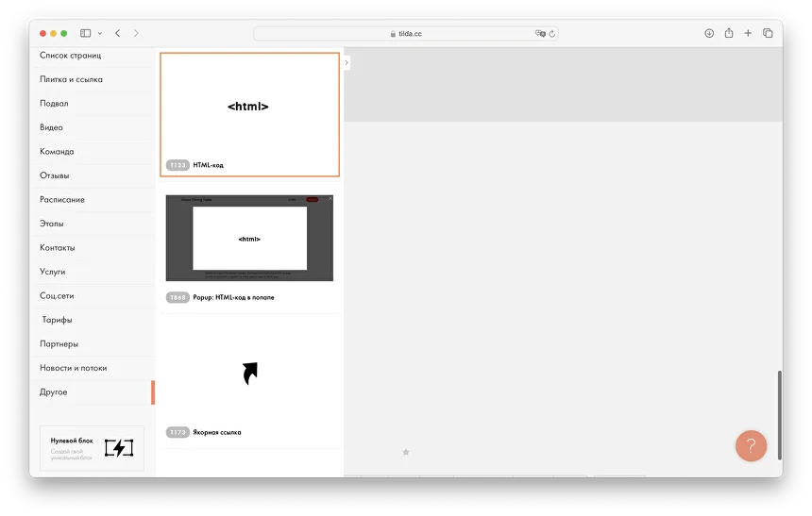This screenshot has height=516, width=812.
Task: Add the HTML-код block T123
Action: pos(249,114)
